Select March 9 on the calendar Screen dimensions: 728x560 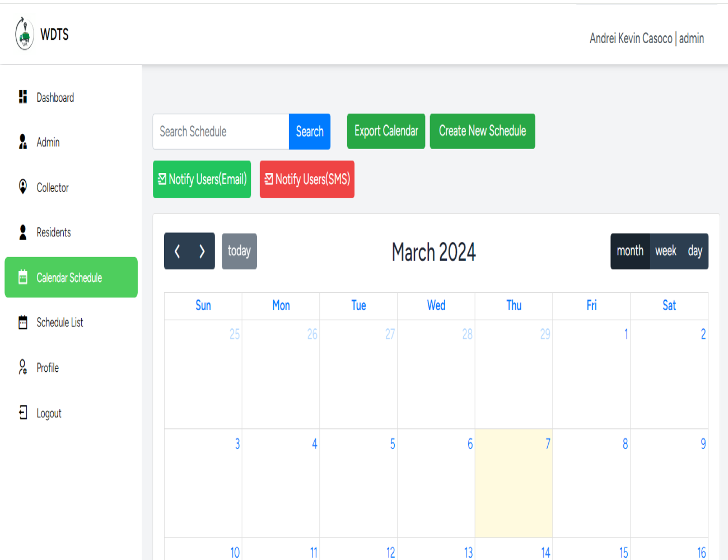point(669,483)
